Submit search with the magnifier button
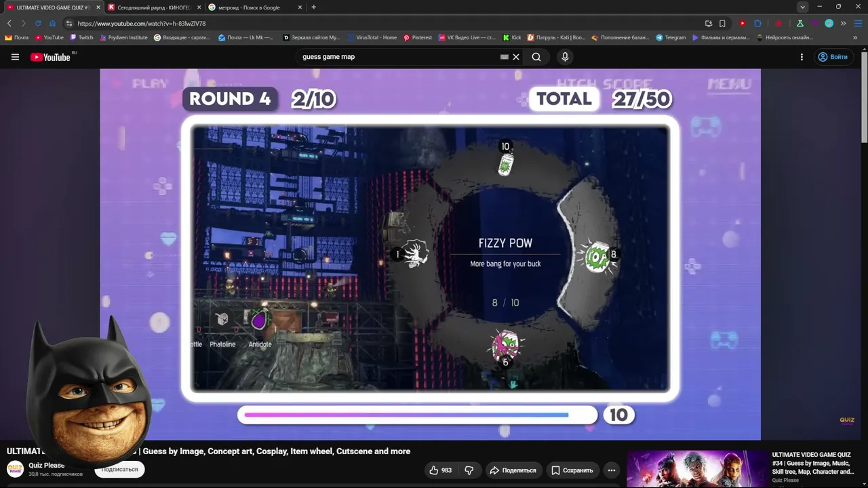This screenshot has width=868, height=488. 536,57
